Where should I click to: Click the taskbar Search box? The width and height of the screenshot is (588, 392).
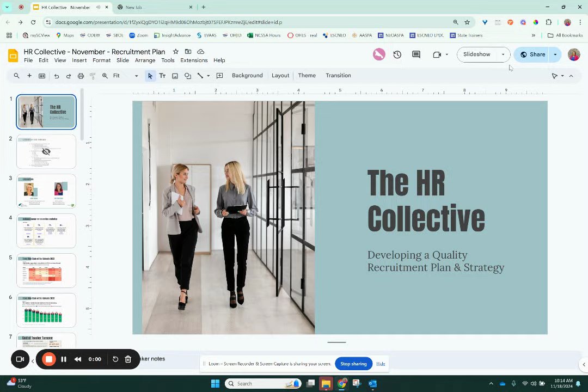tap(263, 383)
